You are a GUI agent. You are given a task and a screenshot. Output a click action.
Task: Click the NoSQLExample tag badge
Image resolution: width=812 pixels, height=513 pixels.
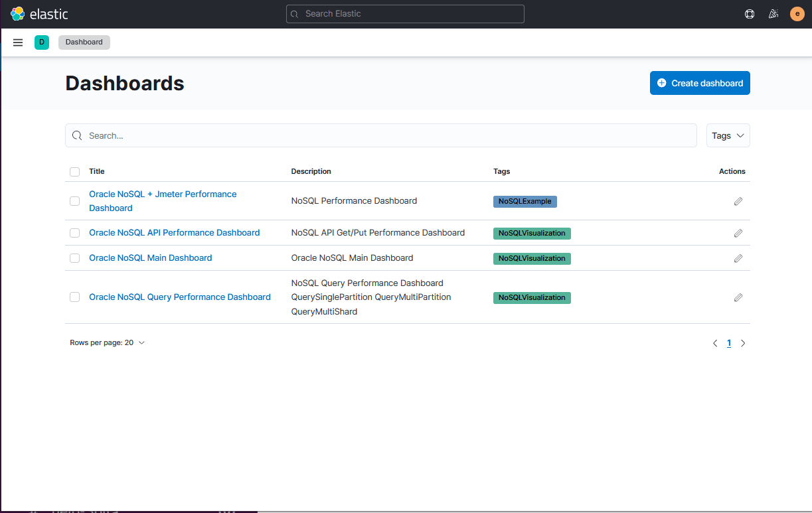pyautogui.click(x=525, y=201)
